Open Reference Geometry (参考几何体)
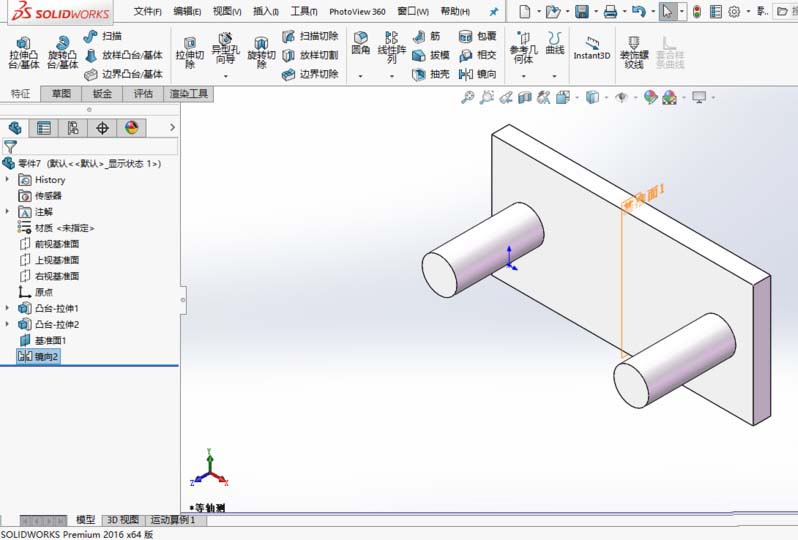 click(x=524, y=47)
